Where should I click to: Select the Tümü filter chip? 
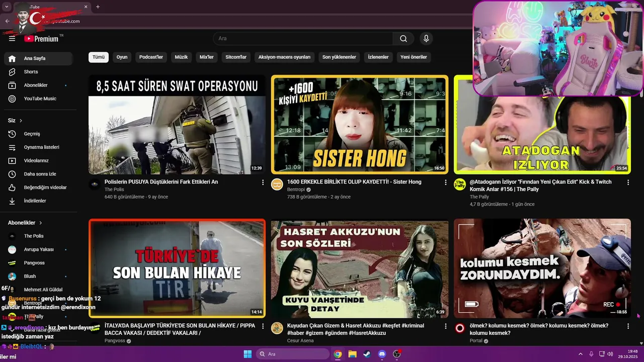pyautogui.click(x=99, y=57)
